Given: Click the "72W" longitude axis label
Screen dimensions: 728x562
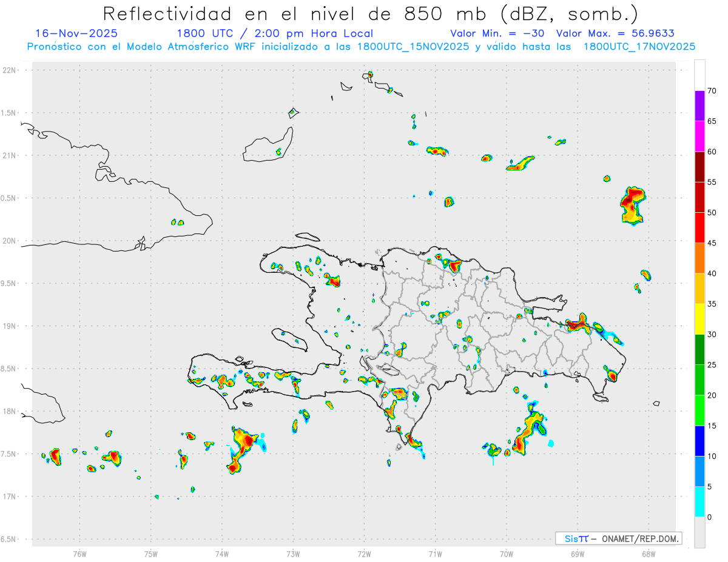Looking at the screenshot, I should pyautogui.click(x=364, y=554).
